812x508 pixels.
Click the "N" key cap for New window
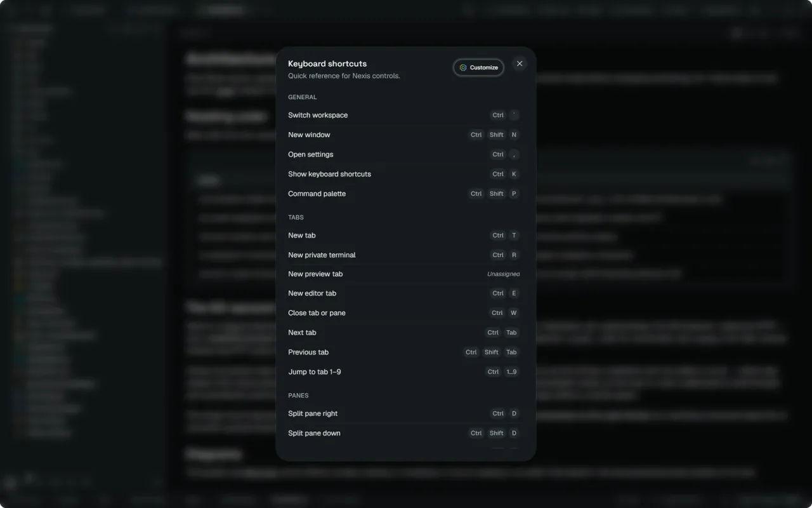point(514,135)
